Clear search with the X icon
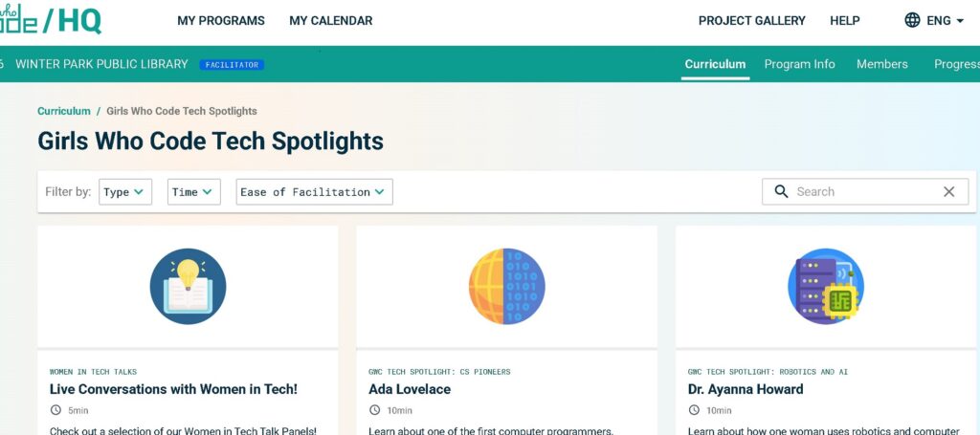 pyautogui.click(x=948, y=191)
